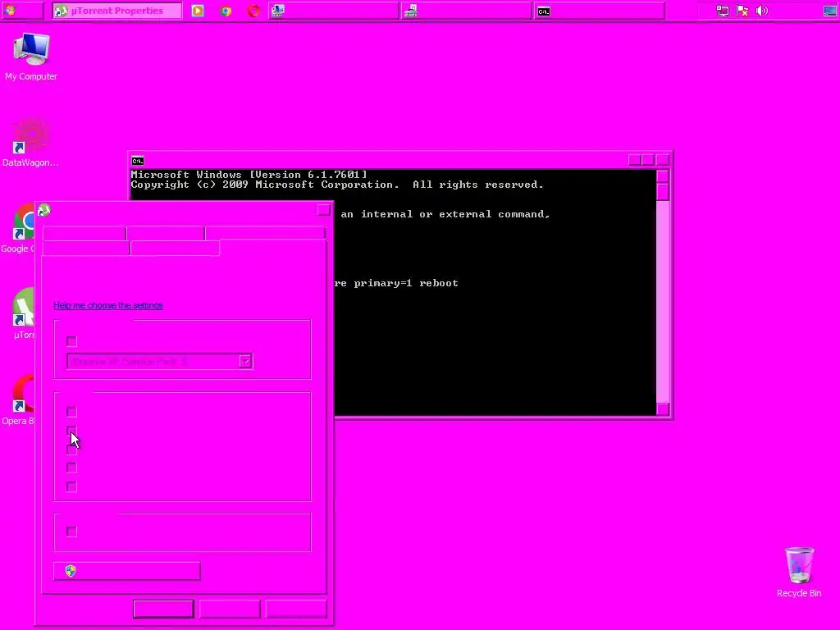Tick the second checkbox in the five-checkbox group
The height and width of the screenshot is (630, 840).
point(72,430)
